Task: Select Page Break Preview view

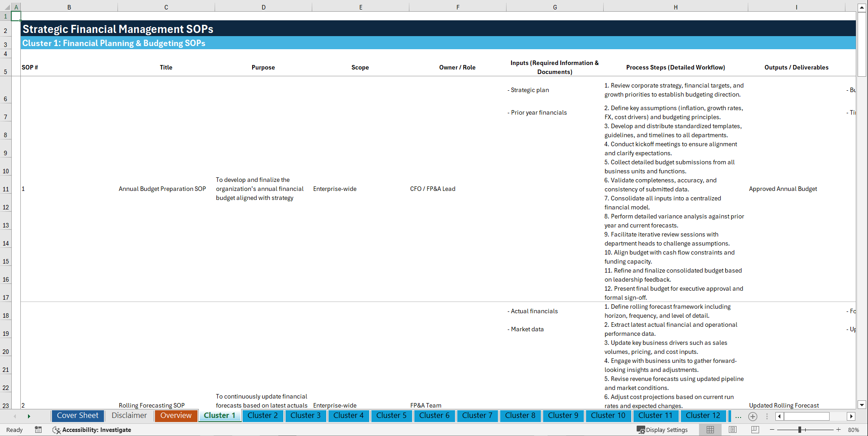Action: pyautogui.click(x=755, y=430)
